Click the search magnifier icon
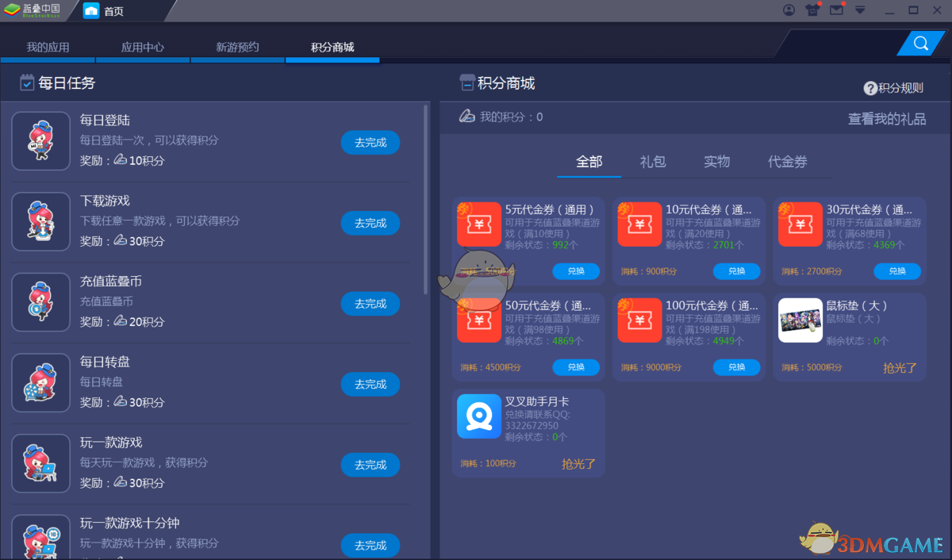952x560 pixels. pyautogui.click(x=919, y=44)
